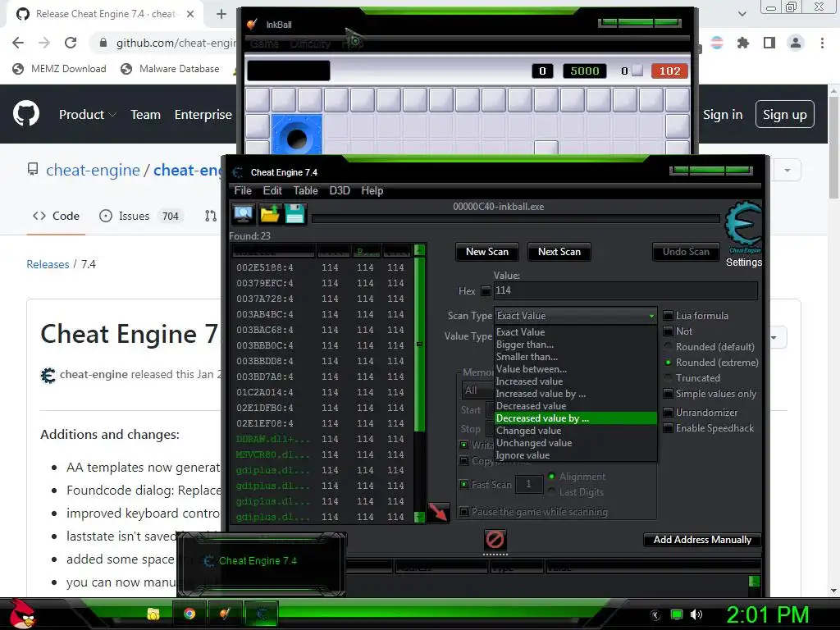Toggle Pause the game while scanning

coord(464,512)
